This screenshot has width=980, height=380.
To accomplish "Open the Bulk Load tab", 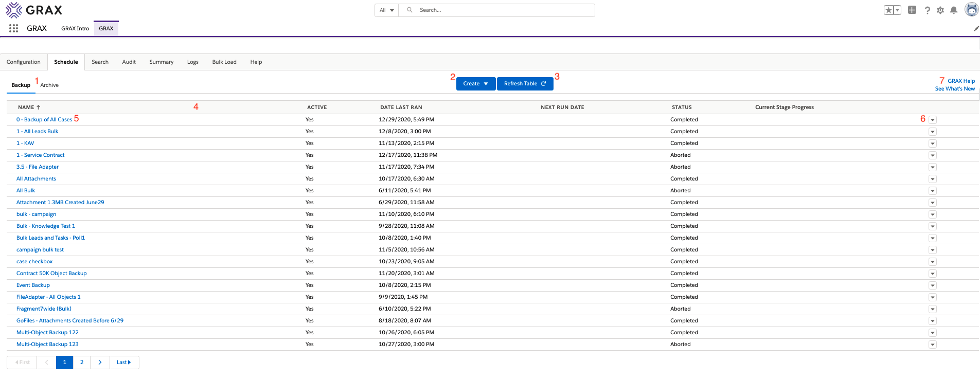I will (224, 62).
